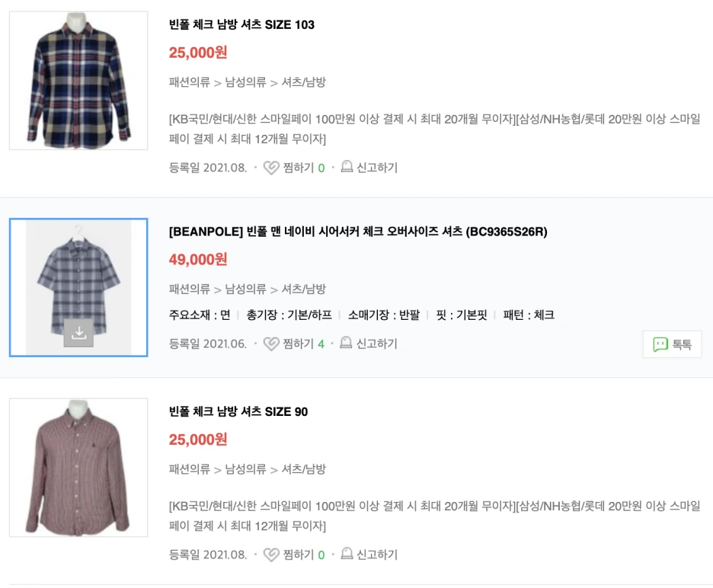Open 톡톡 chat with the seller
Screen dimensions: 713x588
click(x=672, y=344)
